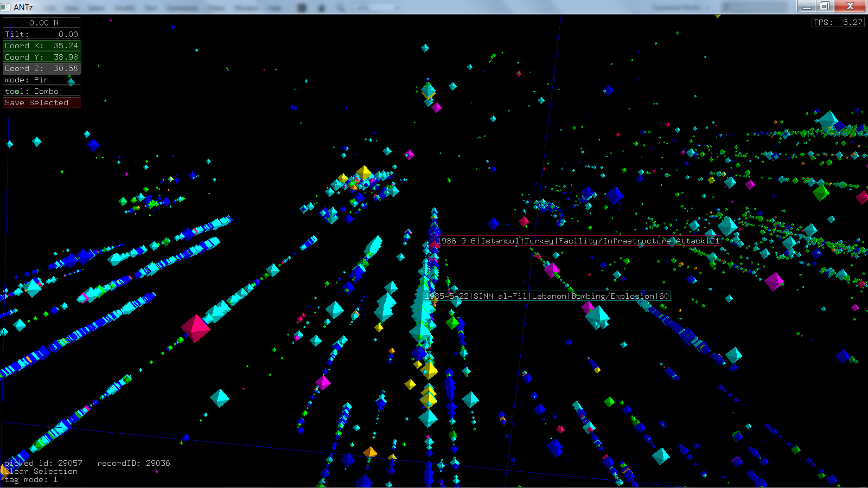Open the tool: Combo selector

pos(41,91)
